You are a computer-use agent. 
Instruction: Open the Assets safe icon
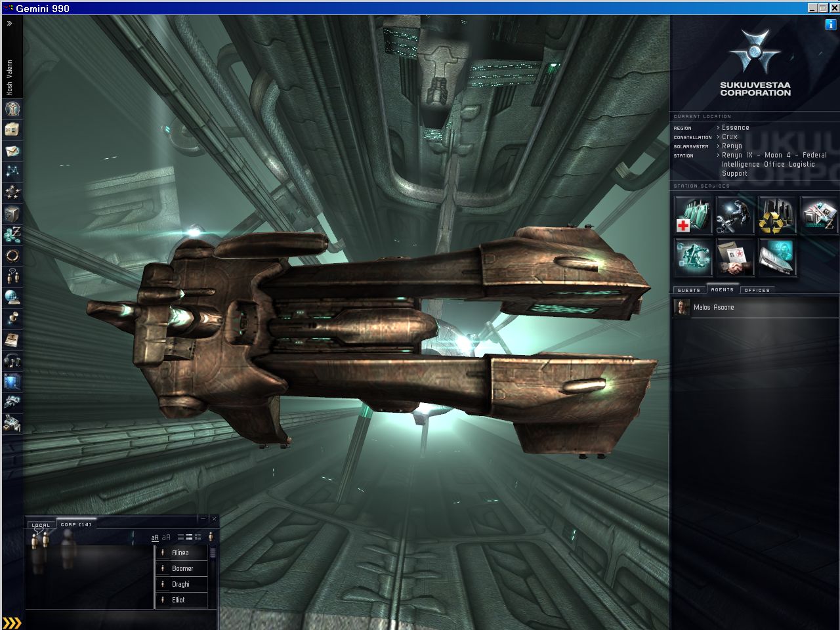point(12,213)
